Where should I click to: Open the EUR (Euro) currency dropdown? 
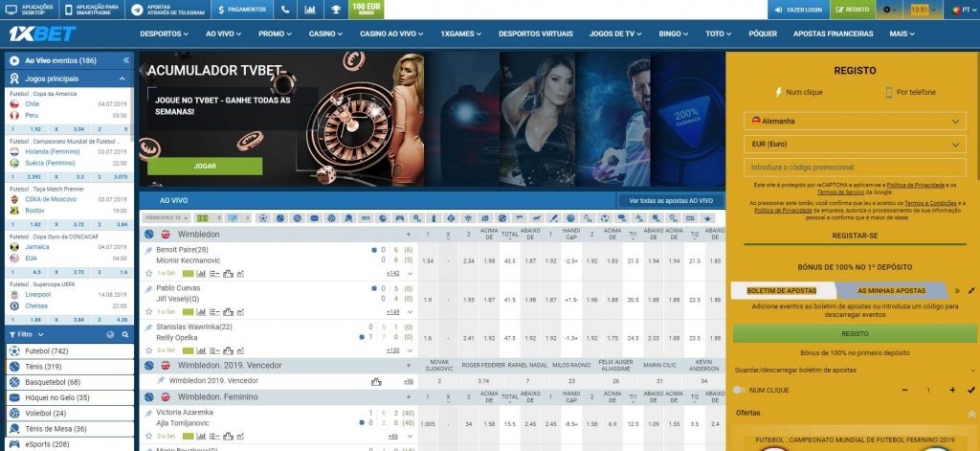[x=855, y=145]
